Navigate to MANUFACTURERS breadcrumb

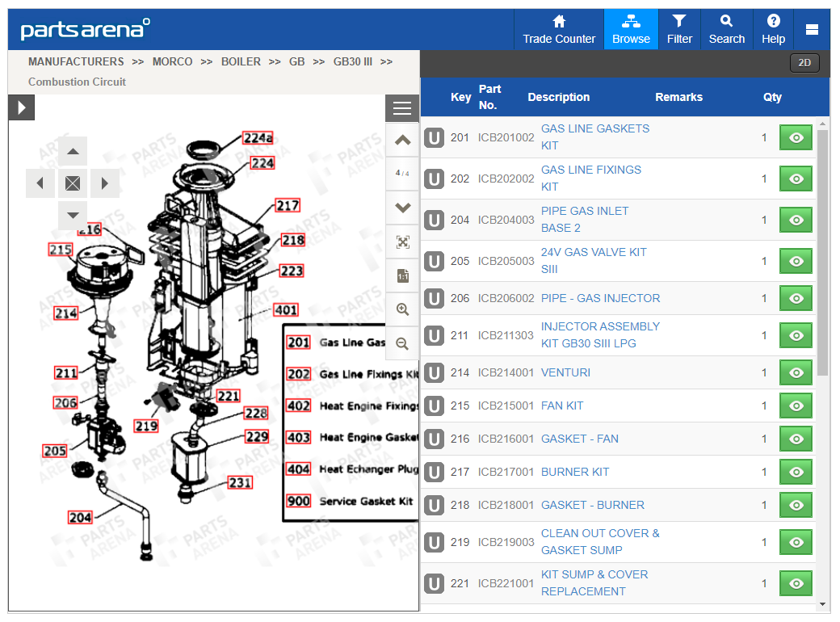(x=76, y=61)
